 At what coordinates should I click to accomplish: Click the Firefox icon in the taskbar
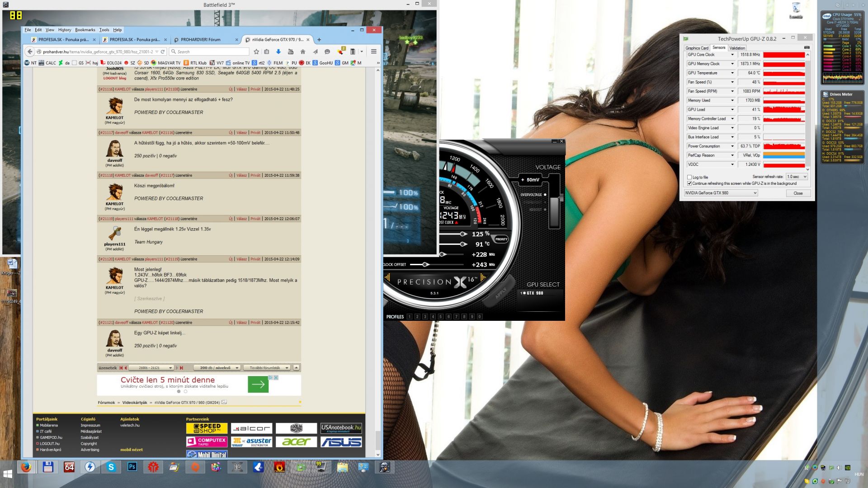pos(26,467)
